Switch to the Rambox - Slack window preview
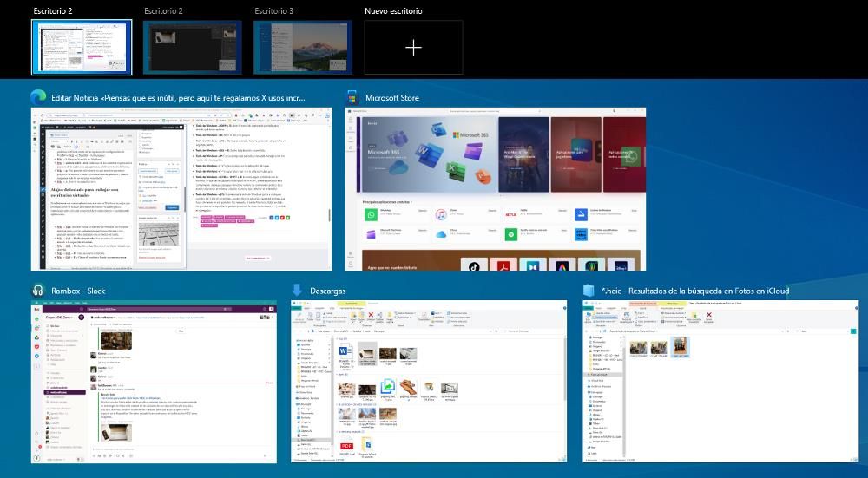 [154, 382]
